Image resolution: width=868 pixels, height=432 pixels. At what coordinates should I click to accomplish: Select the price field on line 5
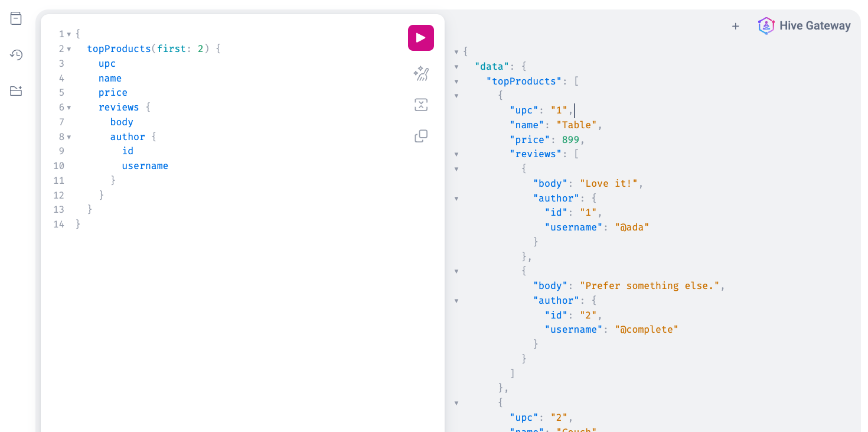click(112, 92)
